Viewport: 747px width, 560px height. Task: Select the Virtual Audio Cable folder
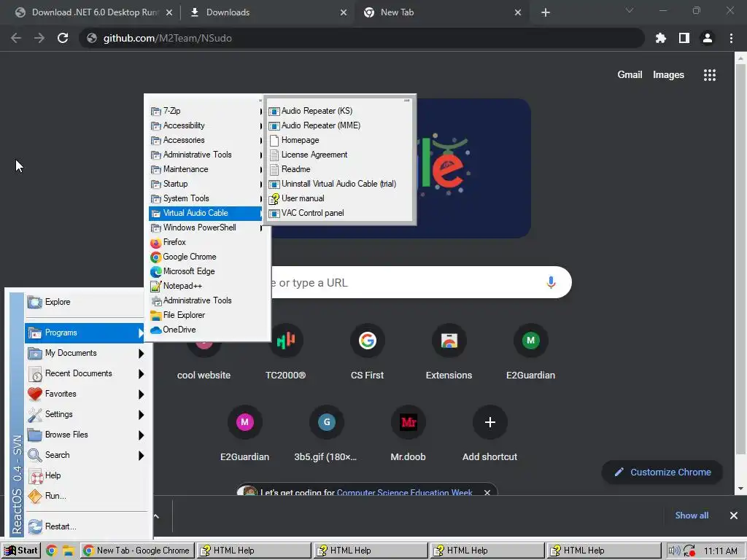[x=206, y=213]
